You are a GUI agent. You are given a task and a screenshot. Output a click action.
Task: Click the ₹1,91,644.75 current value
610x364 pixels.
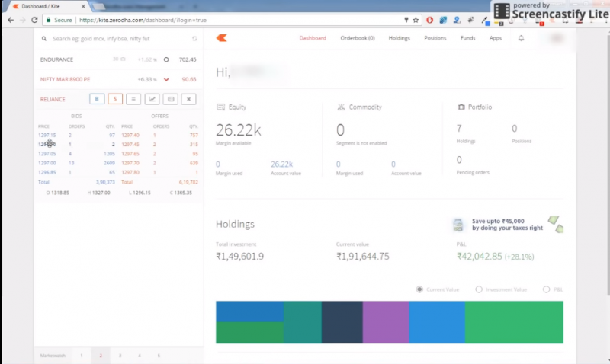[x=363, y=257]
